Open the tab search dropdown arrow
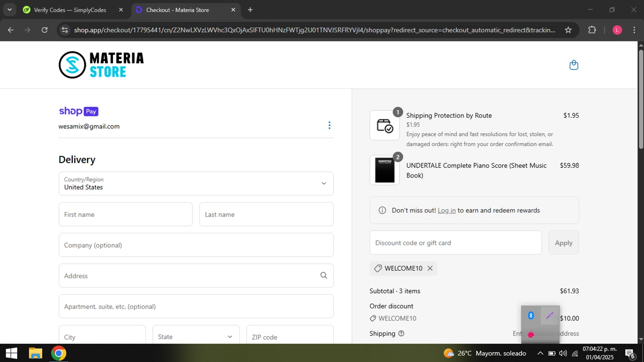The image size is (644, 362). point(9,10)
